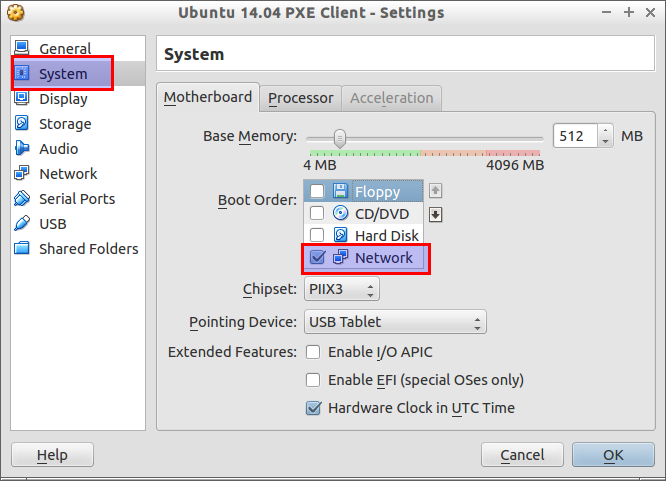
Task: Open the Chipset PIIX3 dropdown
Action: 341,289
